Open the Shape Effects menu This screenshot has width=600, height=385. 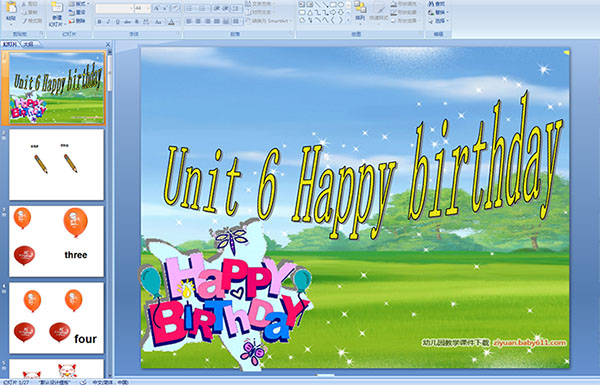point(405,21)
